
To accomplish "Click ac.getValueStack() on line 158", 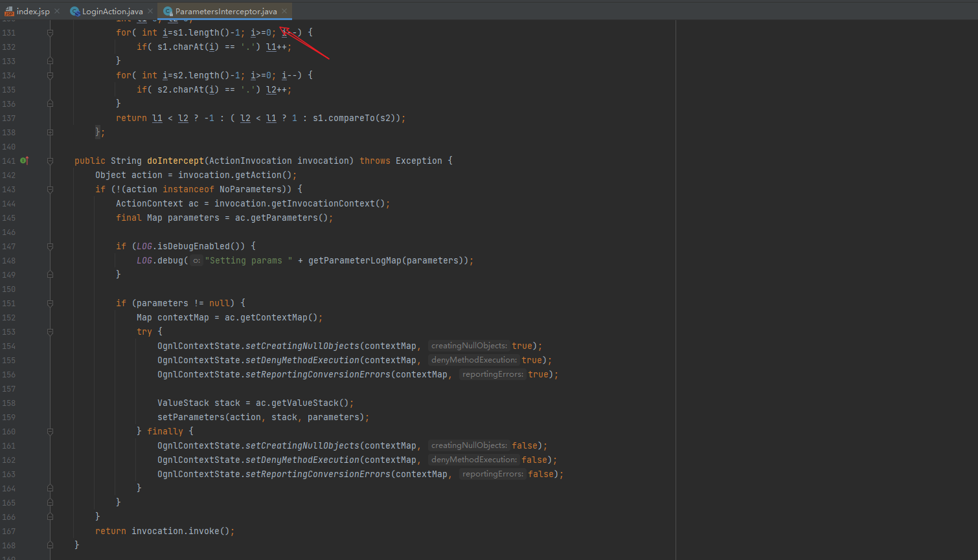I will pyautogui.click(x=302, y=403).
